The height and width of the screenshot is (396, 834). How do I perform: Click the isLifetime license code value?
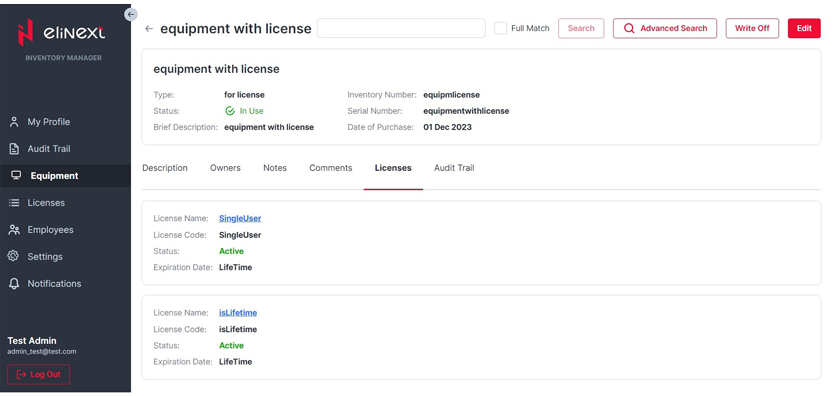[x=238, y=330]
